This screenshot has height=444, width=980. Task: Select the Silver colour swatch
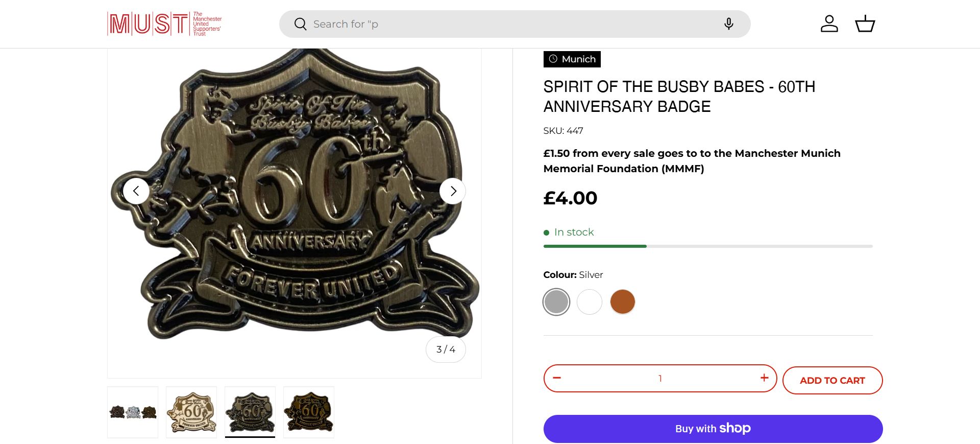click(556, 302)
